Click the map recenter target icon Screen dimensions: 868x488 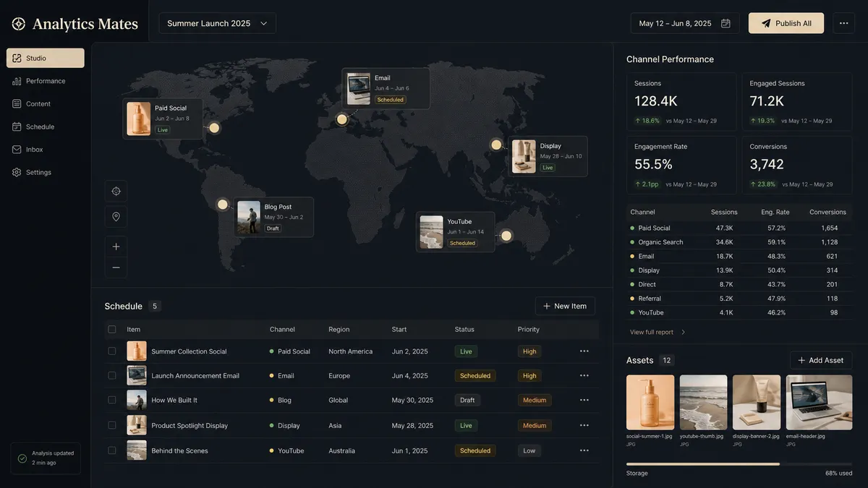pyautogui.click(x=116, y=192)
